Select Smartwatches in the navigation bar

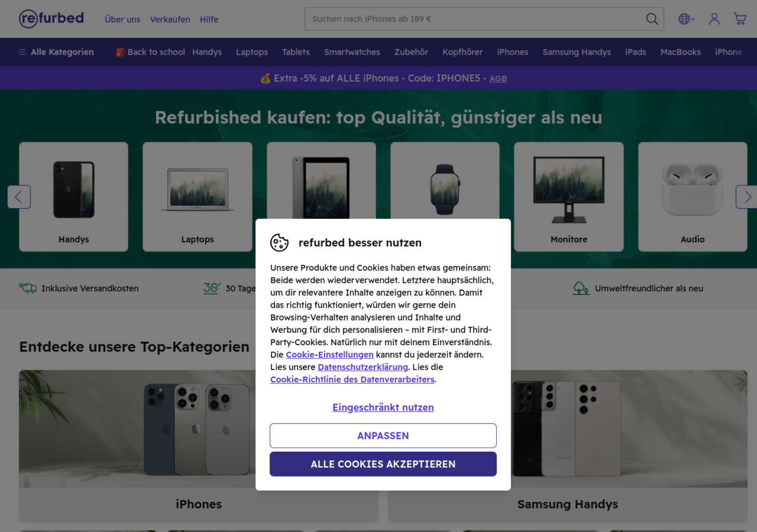tap(352, 52)
